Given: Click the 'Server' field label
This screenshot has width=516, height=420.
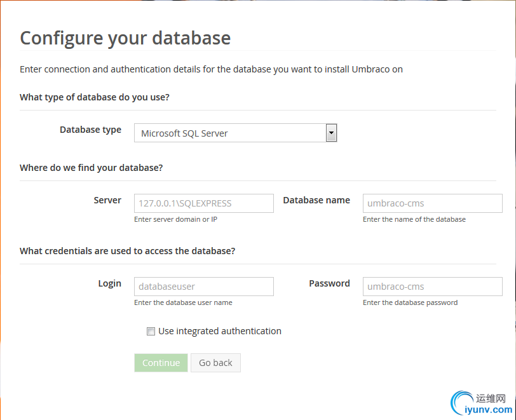Looking at the screenshot, I should pos(107,200).
